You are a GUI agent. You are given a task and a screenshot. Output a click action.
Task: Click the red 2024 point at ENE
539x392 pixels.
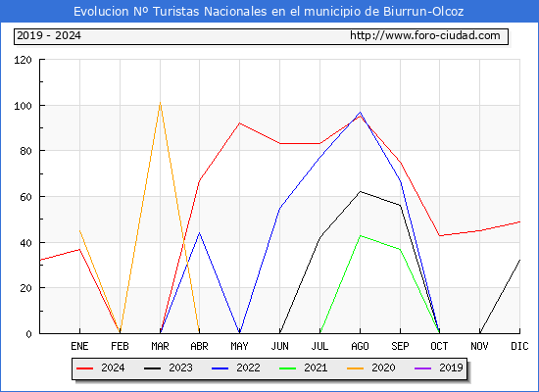tap(79, 249)
